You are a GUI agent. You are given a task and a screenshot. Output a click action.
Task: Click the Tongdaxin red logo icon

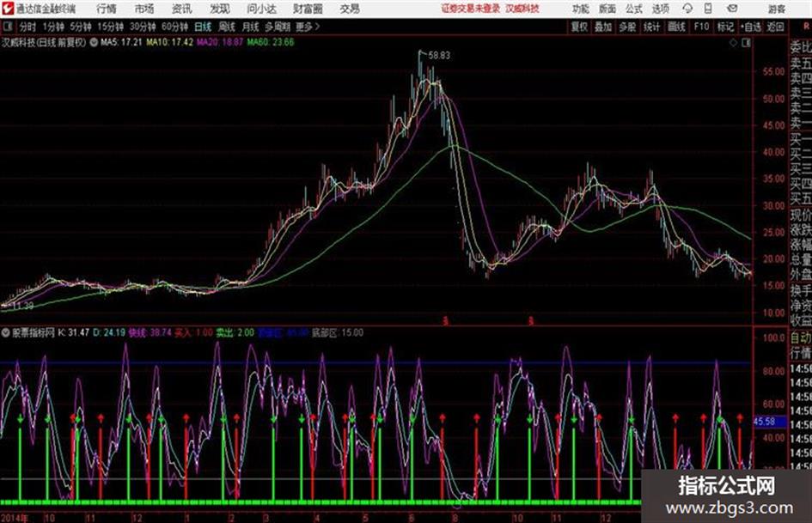(8, 9)
